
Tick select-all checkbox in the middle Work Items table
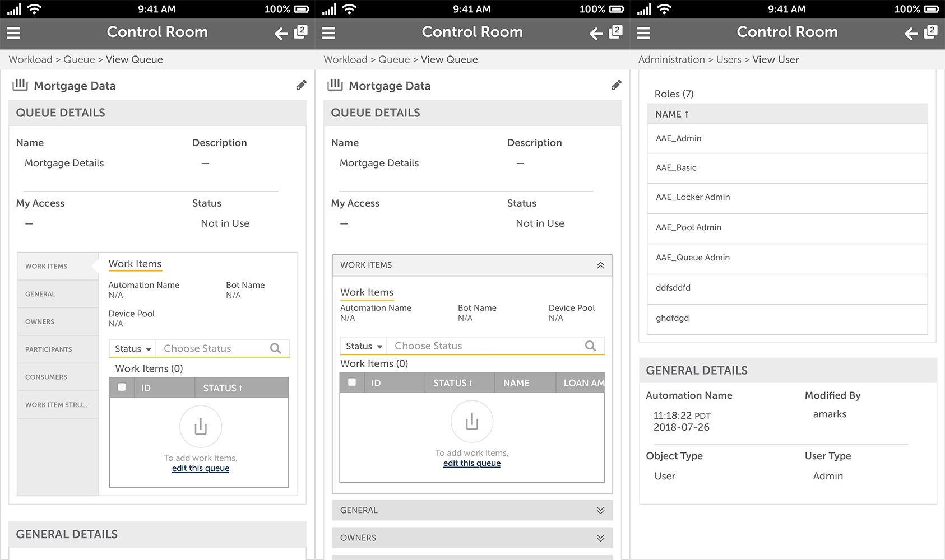click(352, 382)
